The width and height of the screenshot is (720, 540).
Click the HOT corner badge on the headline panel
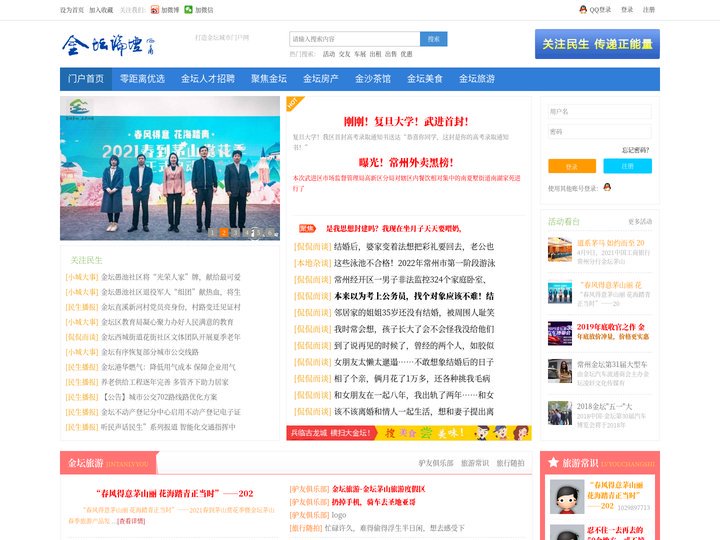294,103
